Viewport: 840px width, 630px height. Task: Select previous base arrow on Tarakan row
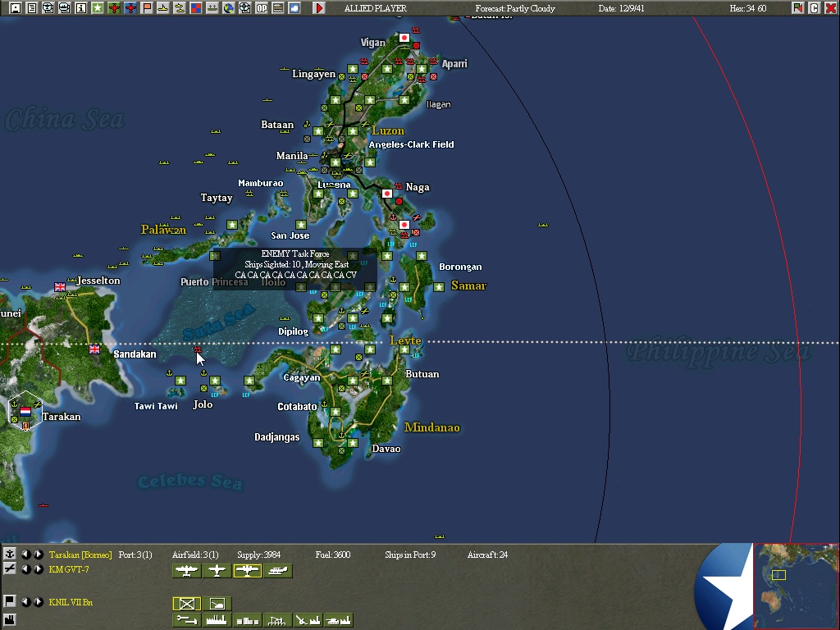(25, 554)
